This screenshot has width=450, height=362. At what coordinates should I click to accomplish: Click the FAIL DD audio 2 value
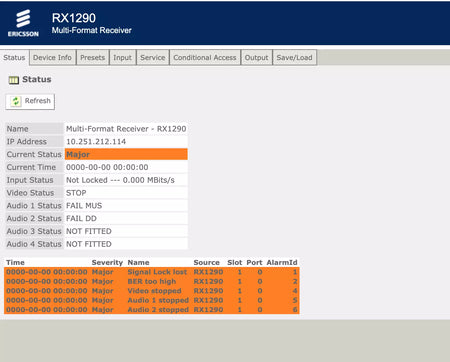[x=81, y=219]
